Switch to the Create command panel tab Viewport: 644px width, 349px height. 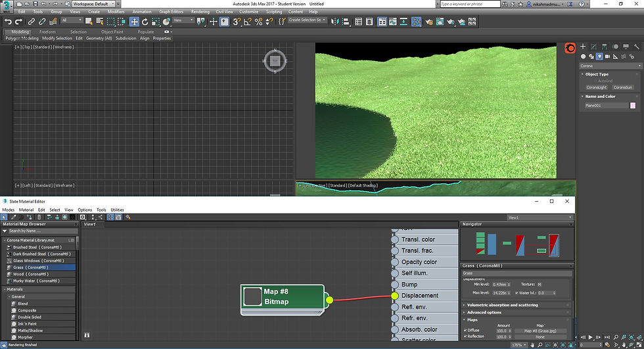[583, 47]
